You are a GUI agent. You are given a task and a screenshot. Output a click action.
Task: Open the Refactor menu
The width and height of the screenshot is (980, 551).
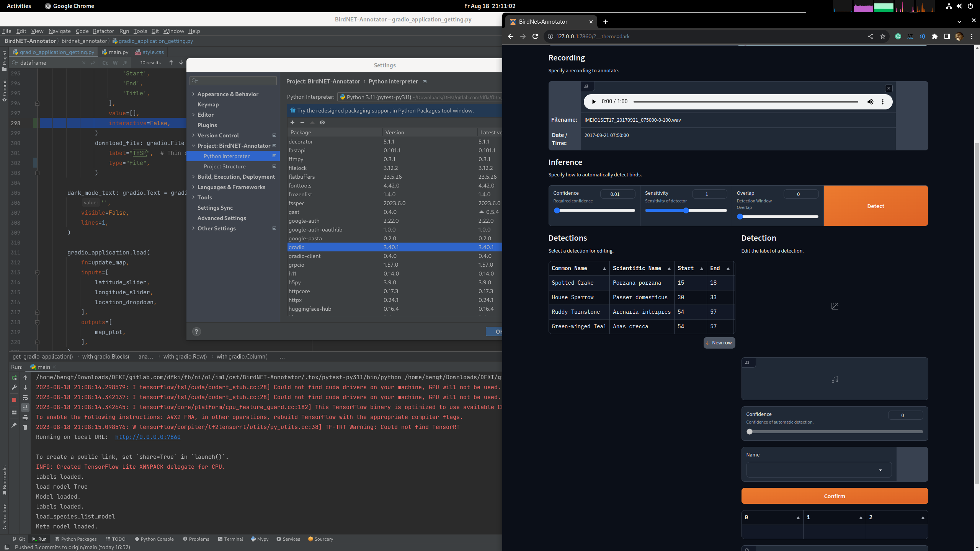pos(103,31)
